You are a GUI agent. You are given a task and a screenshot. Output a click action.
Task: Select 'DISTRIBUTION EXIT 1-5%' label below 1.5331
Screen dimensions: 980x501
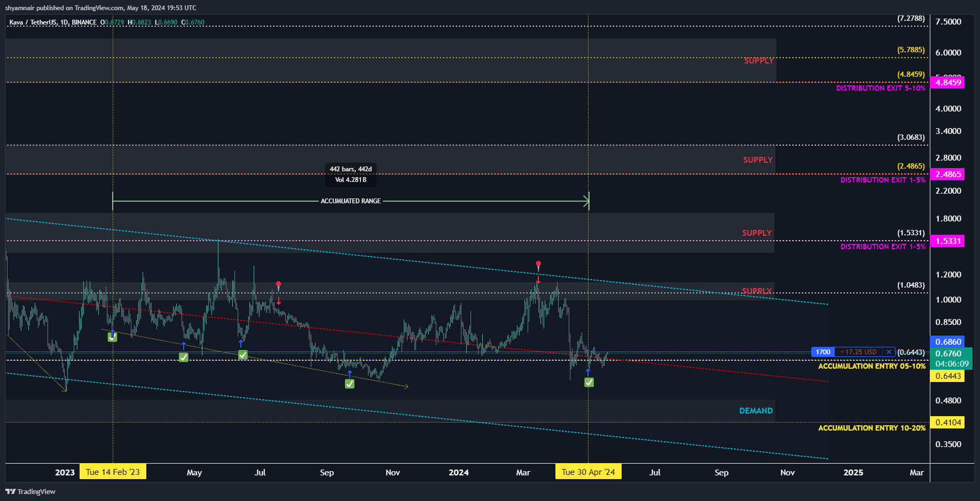click(x=883, y=247)
